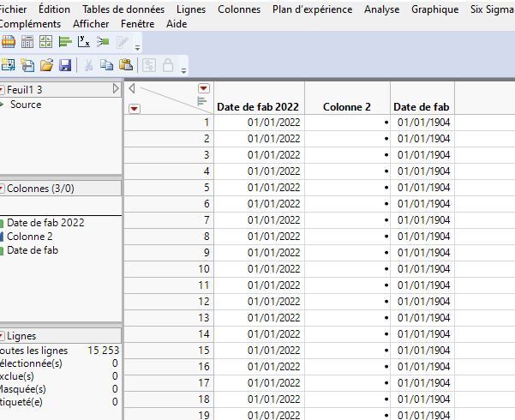515x420 pixels.
Task: Open the Plan d'expérience menu
Action: click(x=313, y=9)
